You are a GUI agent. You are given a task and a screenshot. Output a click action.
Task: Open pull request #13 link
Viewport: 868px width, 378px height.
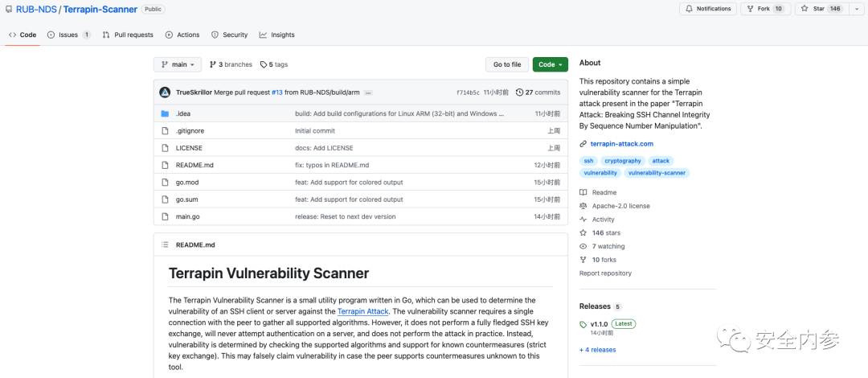277,92
